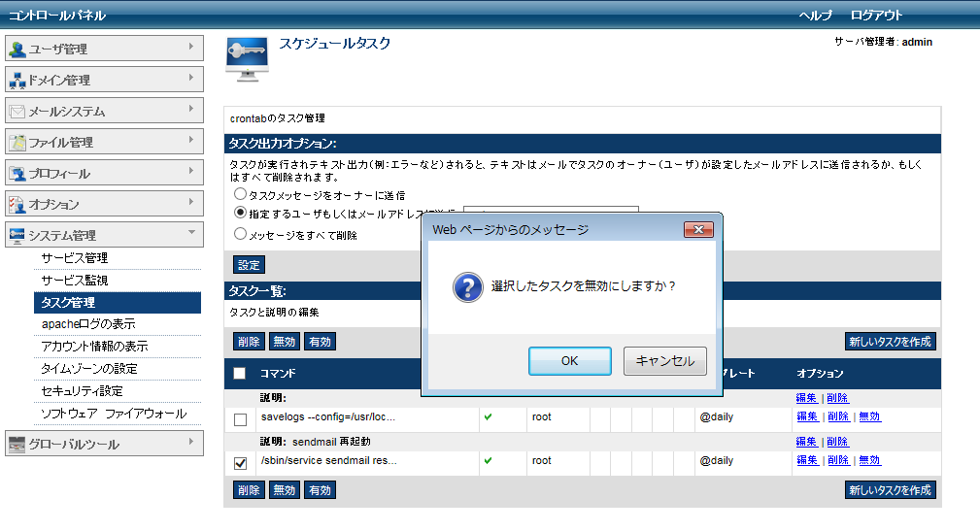Select 'send task message to owner' radio
Screen dimensions: 980x532
(240, 195)
